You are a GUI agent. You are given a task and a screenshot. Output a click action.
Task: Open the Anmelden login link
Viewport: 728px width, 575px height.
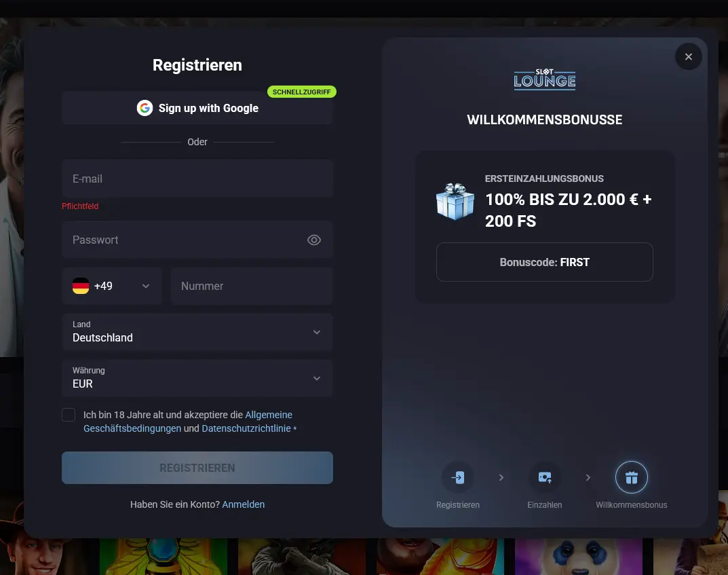(244, 504)
